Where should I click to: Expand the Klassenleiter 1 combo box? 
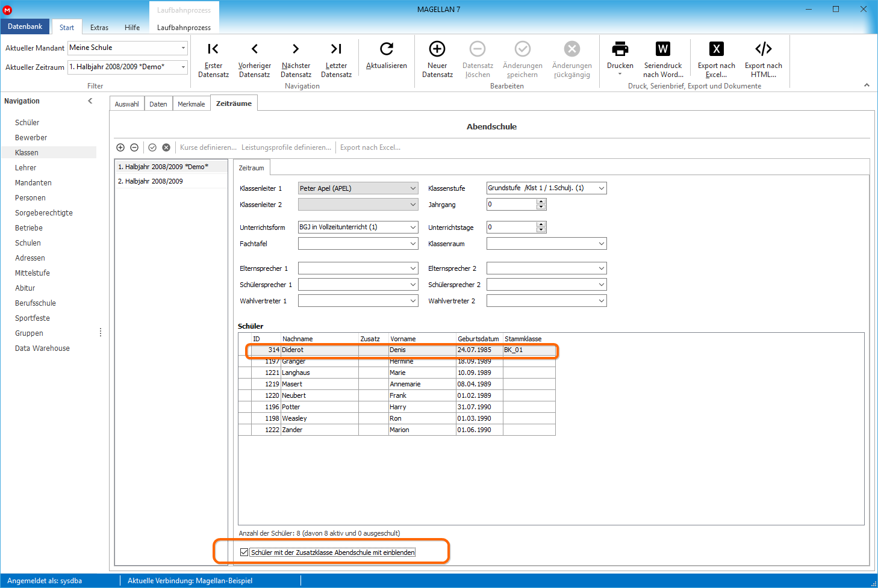[x=413, y=188]
